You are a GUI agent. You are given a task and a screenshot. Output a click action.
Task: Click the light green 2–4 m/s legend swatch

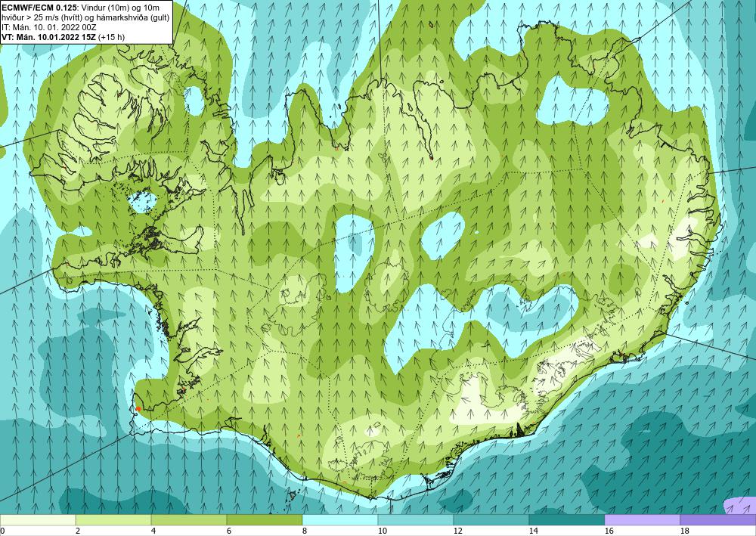[x=113, y=520]
